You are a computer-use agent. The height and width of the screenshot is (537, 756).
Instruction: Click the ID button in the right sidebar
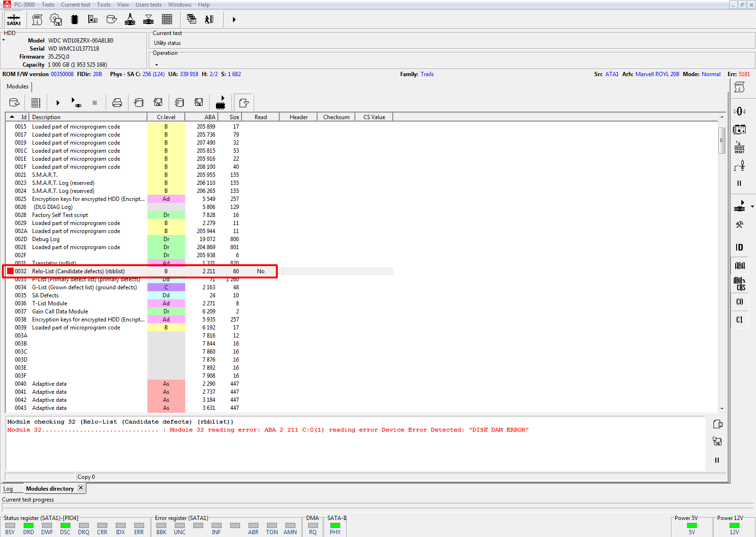739,247
